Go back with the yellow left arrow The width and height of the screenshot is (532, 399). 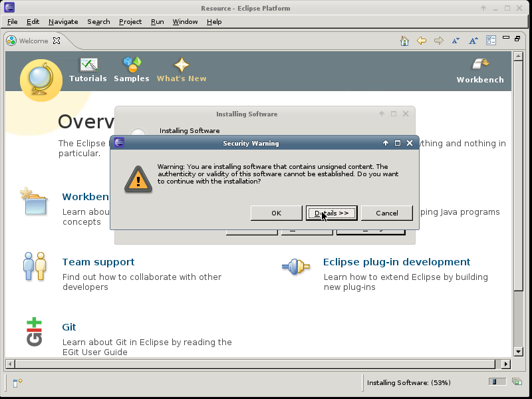point(422,41)
